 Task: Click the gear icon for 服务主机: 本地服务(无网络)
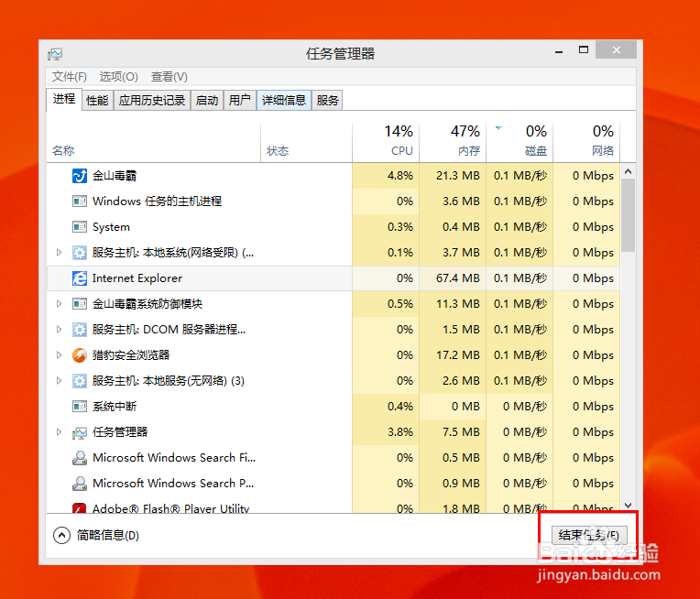pos(80,381)
